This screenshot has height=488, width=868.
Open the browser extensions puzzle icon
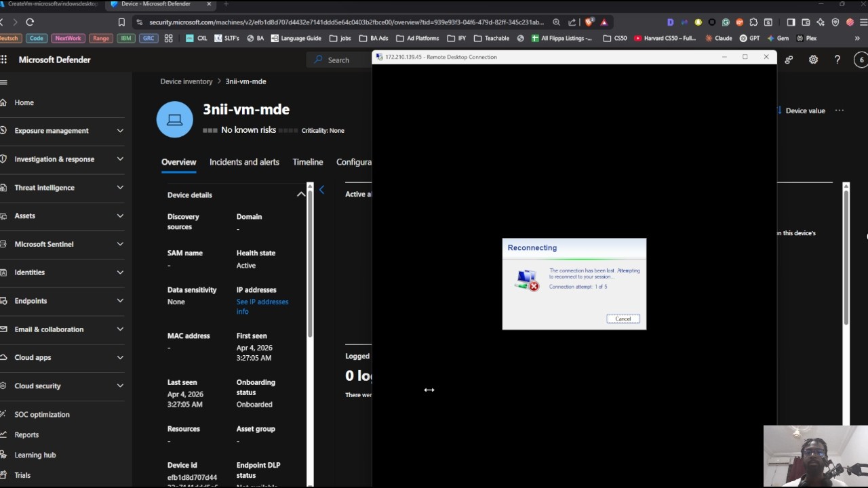(753, 22)
